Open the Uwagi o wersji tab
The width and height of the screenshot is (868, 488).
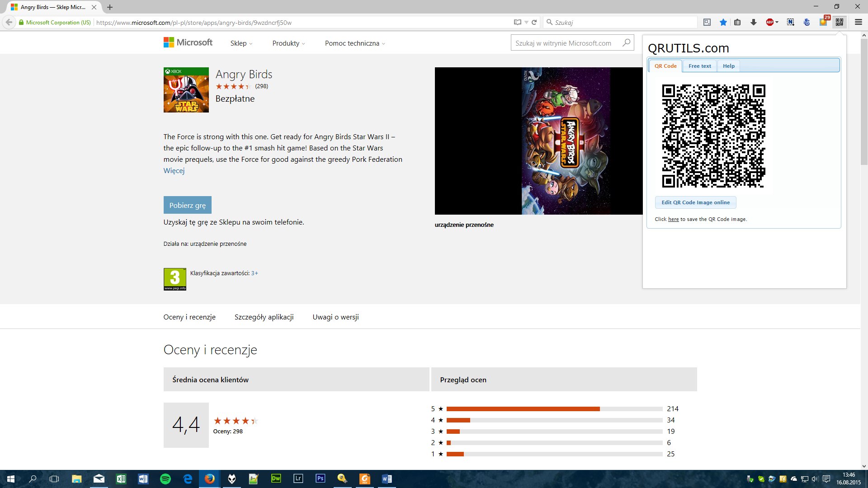click(335, 317)
